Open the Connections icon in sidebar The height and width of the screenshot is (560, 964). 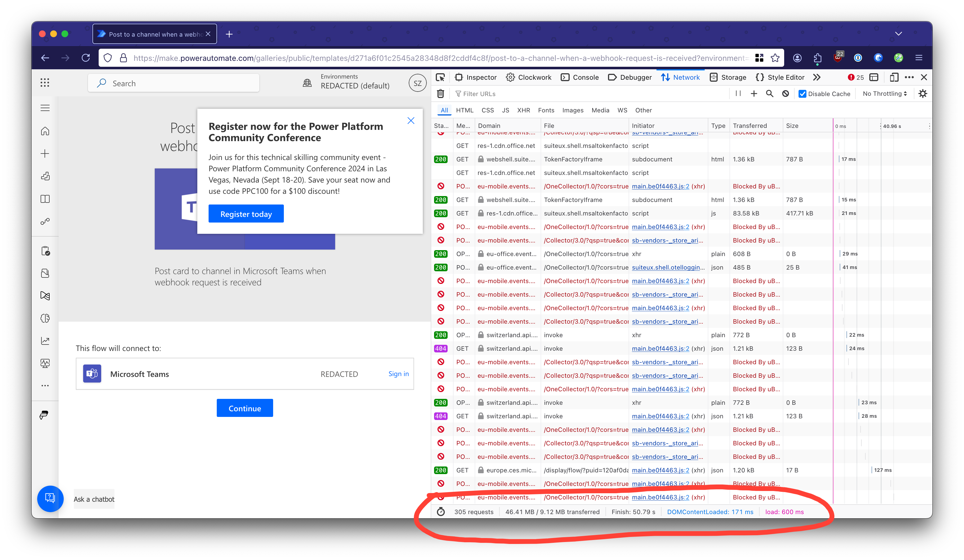pyautogui.click(x=45, y=221)
